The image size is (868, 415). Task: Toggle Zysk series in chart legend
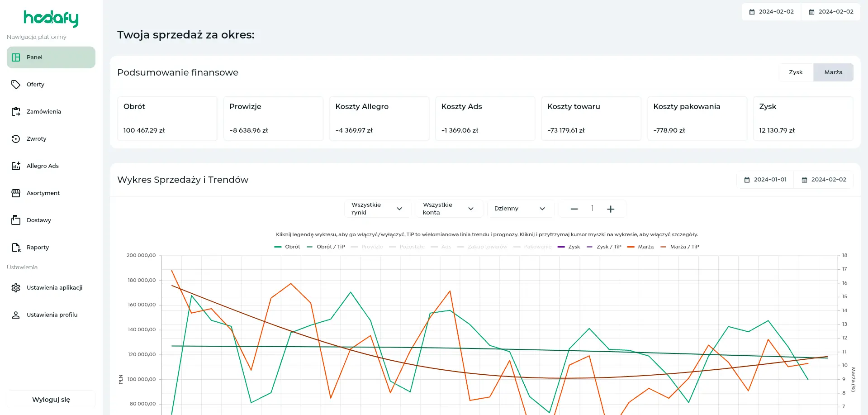click(569, 247)
